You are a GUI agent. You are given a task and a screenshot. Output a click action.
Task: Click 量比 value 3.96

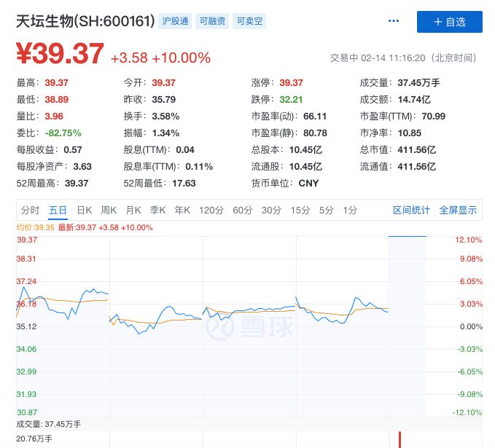click(x=54, y=117)
